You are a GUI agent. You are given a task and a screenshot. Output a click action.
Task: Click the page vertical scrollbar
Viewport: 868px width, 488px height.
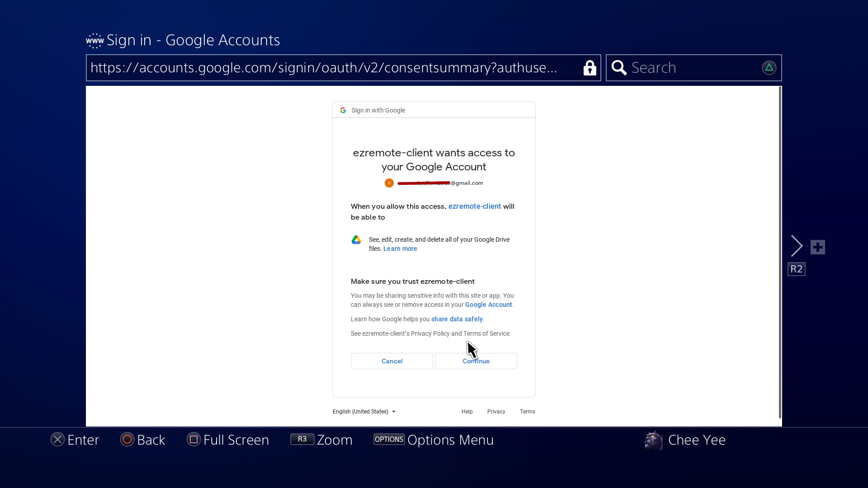780,253
